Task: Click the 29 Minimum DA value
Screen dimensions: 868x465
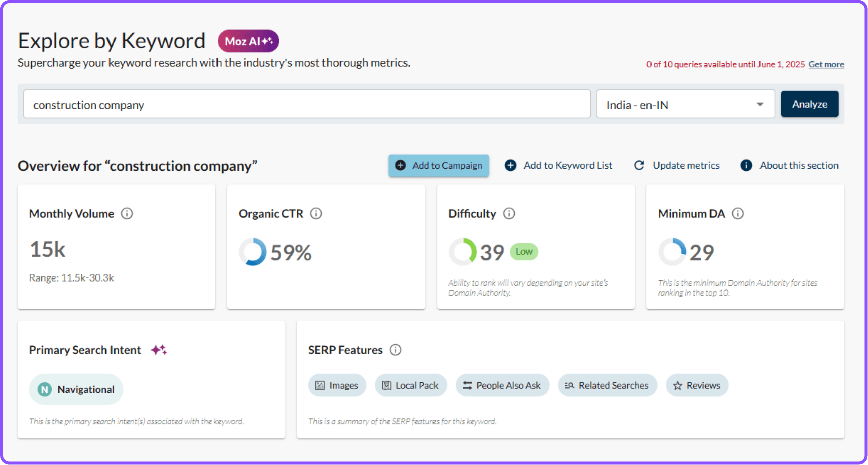Action: click(x=701, y=252)
